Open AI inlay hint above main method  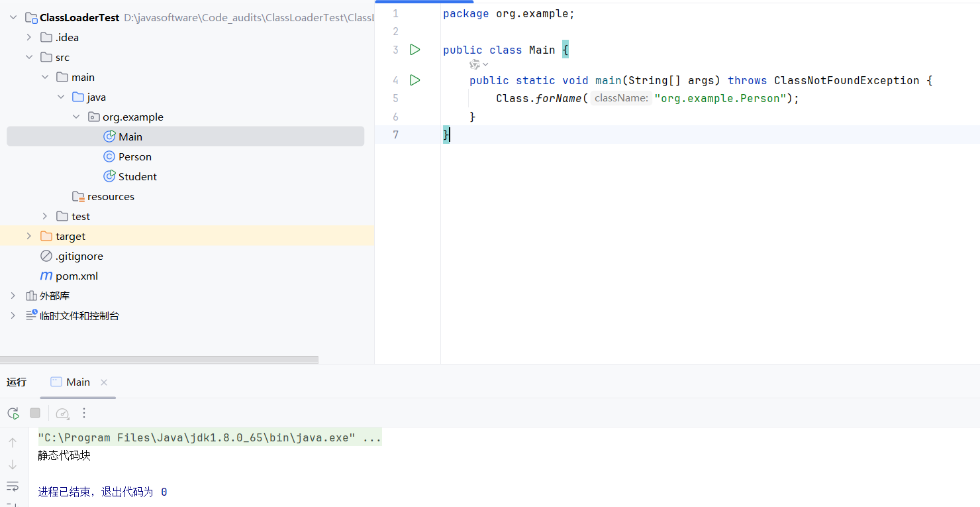click(479, 64)
